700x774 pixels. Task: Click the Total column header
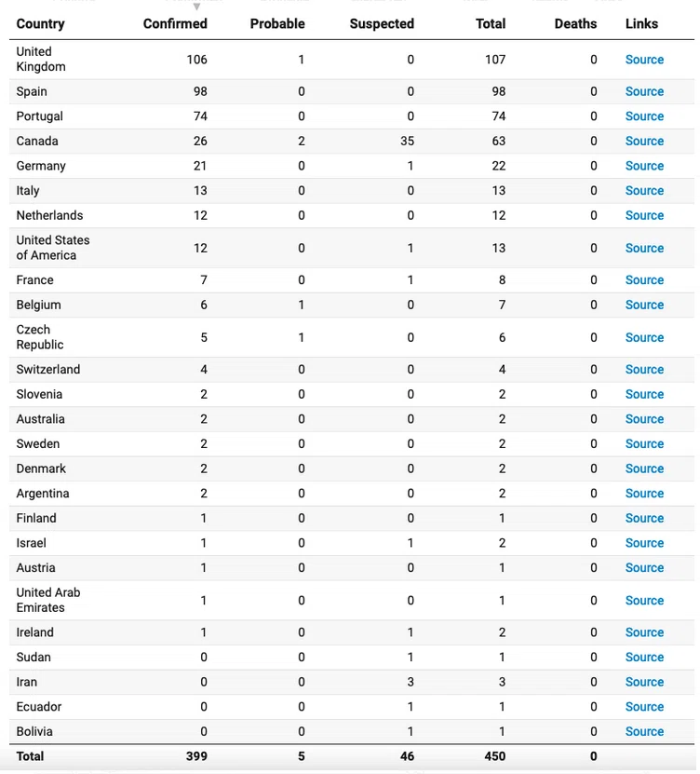point(491,23)
